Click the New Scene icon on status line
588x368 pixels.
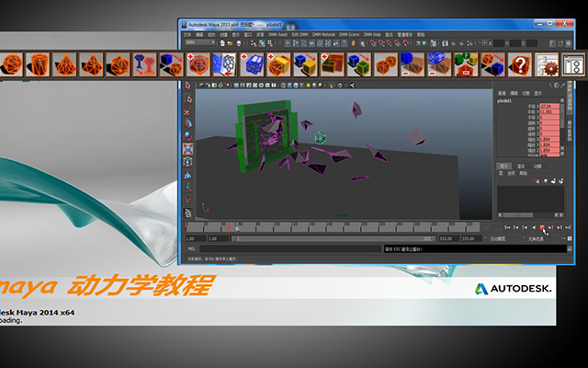click(222, 43)
